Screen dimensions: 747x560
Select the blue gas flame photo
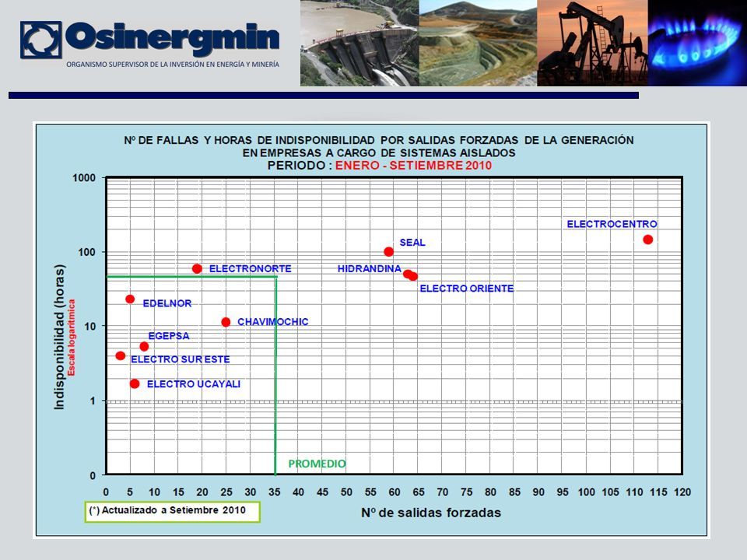coord(697,43)
